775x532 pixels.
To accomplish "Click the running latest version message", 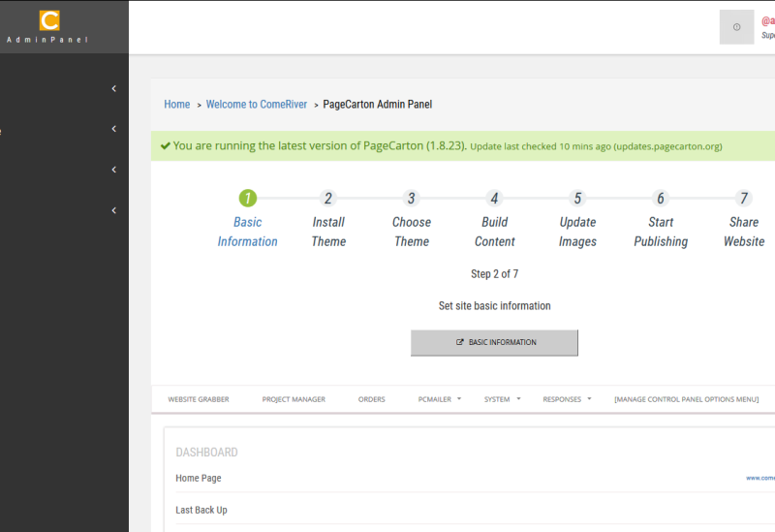I will pyautogui.click(x=320, y=146).
